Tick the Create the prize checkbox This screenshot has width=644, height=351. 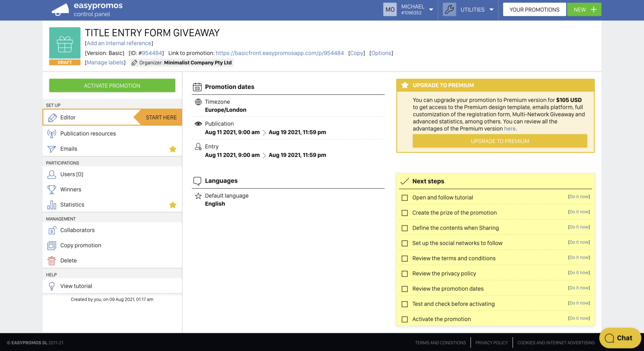pyautogui.click(x=405, y=213)
